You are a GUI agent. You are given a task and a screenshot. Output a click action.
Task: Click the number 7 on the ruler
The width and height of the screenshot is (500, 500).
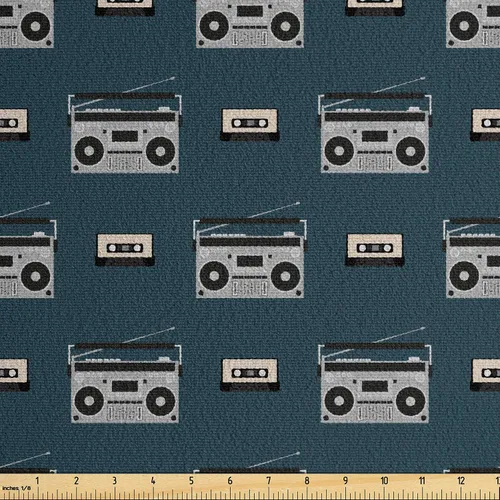(268, 480)
